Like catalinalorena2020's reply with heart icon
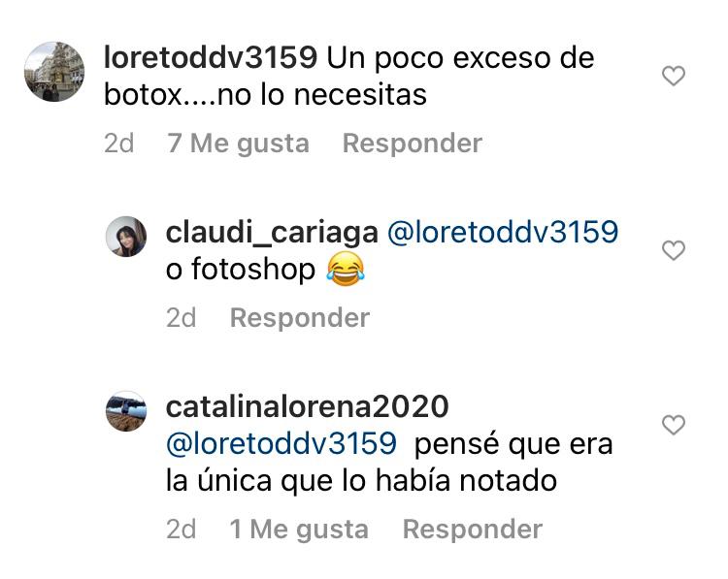The width and height of the screenshot is (728, 579). tap(674, 425)
